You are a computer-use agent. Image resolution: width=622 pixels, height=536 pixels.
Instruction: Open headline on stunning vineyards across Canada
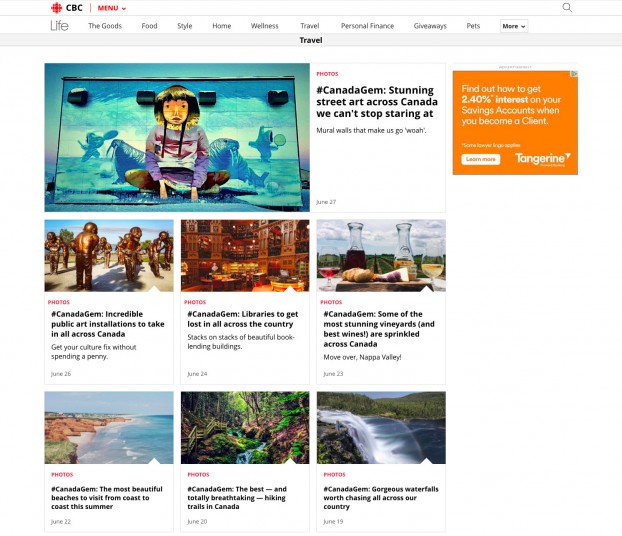379,329
